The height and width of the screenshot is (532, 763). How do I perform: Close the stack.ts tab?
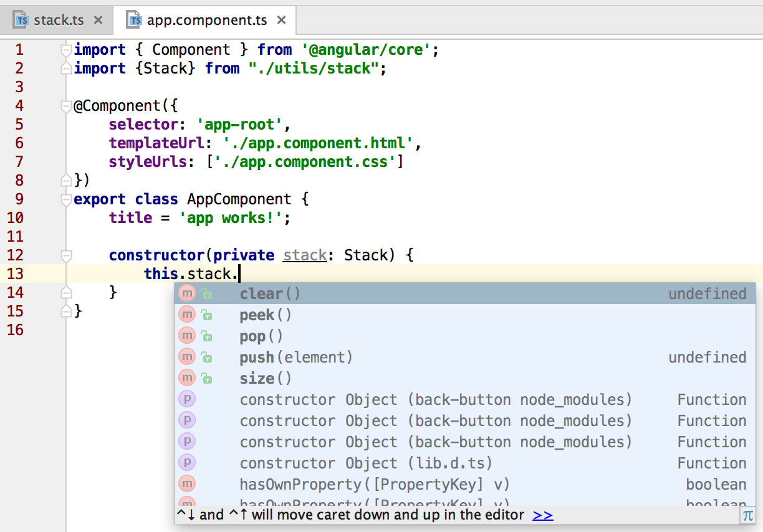tap(98, 21)
